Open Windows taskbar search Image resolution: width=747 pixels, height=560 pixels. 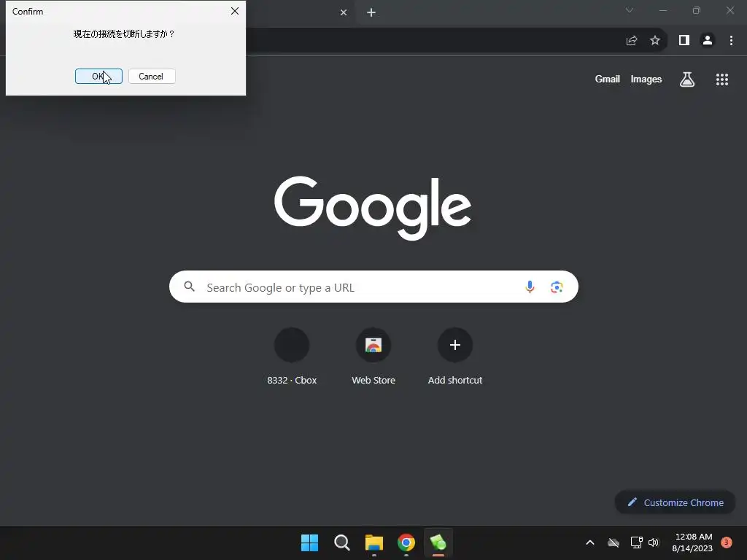[341, 542]
